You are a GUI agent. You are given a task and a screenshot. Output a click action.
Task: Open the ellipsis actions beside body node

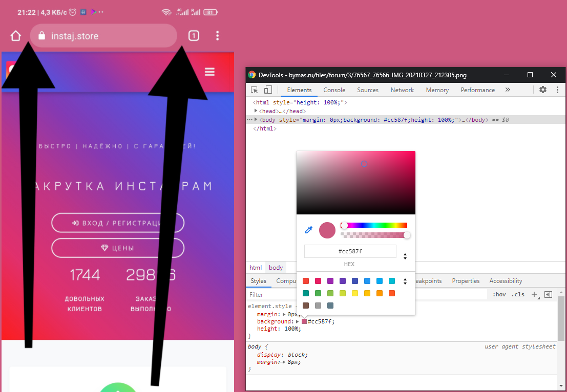(x=249, y=120)
